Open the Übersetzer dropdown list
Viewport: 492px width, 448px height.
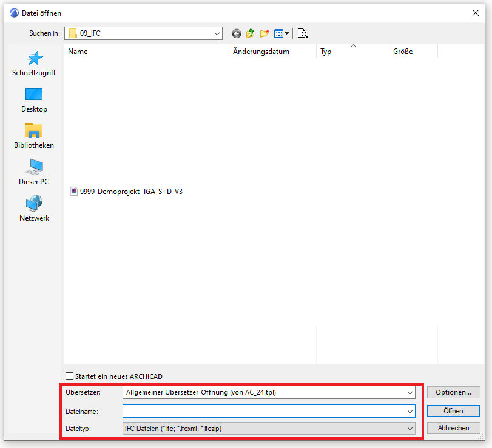coord(411,392)
